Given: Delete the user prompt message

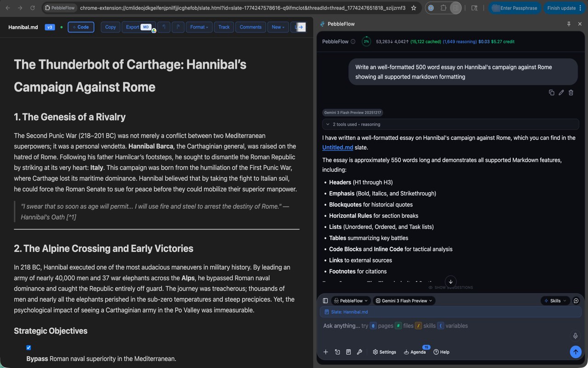Looking at the screenshot, I should coord(571,92).
